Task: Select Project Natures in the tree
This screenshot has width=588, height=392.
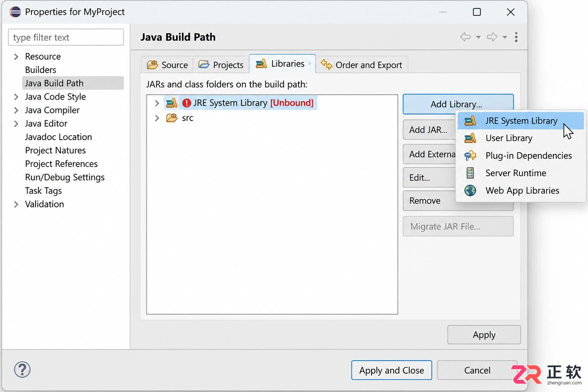Action: coord(56,151)
